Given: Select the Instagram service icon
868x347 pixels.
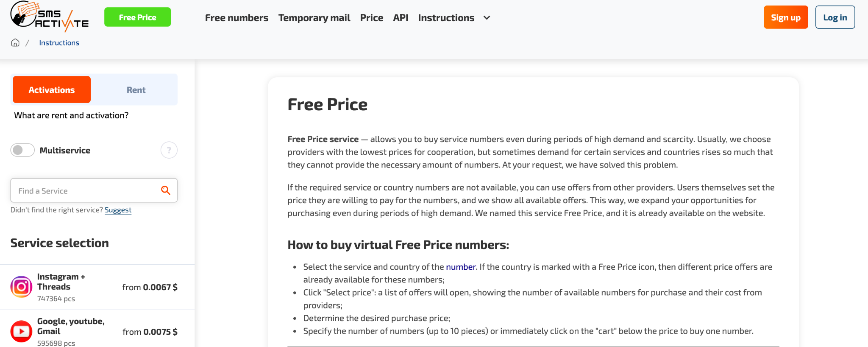Looking at the screenshot, I should pos(21,287).
